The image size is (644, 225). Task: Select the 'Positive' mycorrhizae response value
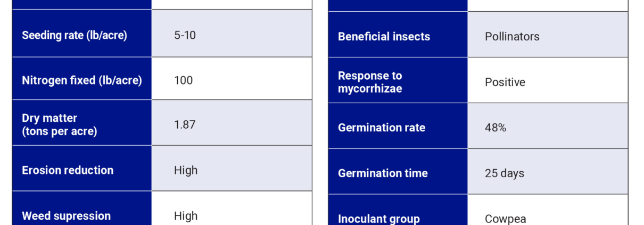click(505, 82)
